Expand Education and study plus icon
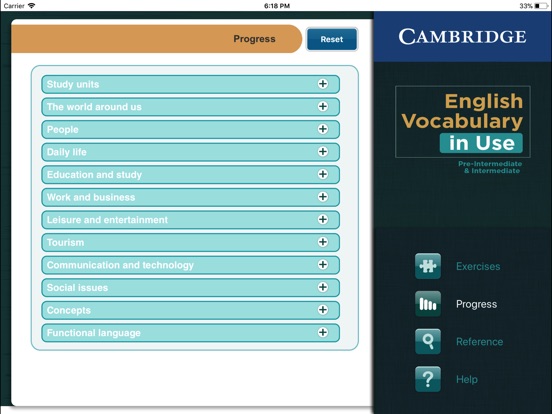The height and width of the screenshot is (414, 552). point(323,174)
